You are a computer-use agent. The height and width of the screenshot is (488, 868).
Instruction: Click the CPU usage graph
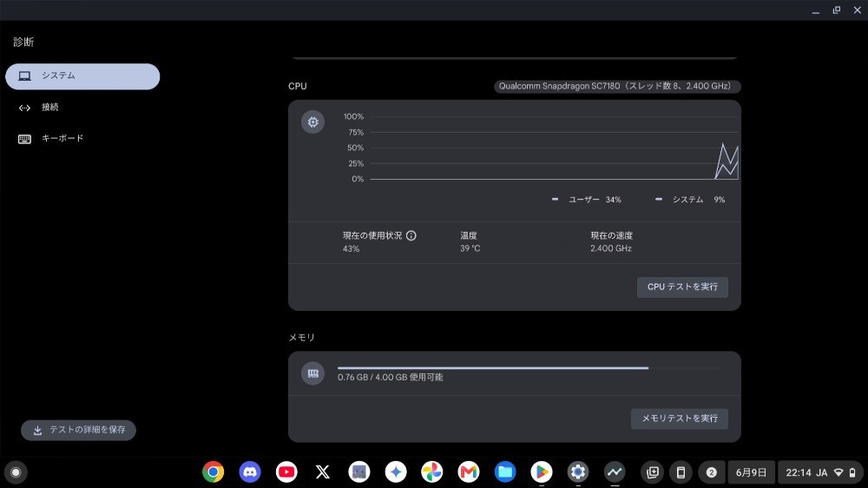(554, 148)
